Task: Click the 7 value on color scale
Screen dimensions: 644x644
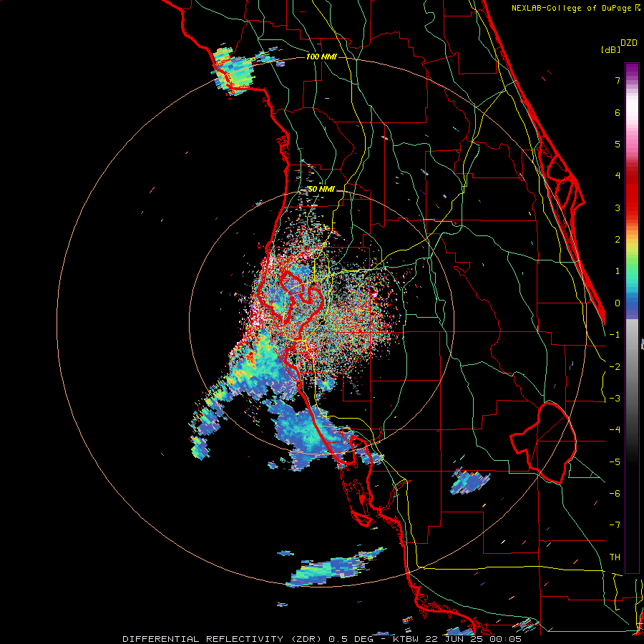Action: coord(618,80)
